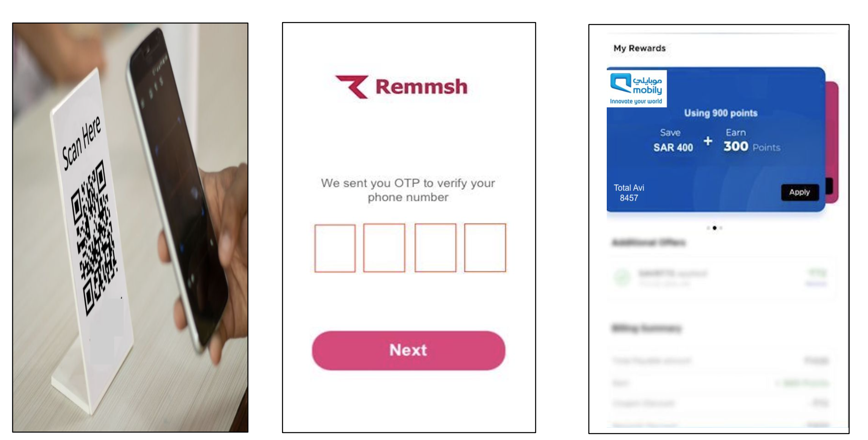Select the third carousel page dot
Image resolution: width=868 pixels, height=440 pixels.
point(721,228)
